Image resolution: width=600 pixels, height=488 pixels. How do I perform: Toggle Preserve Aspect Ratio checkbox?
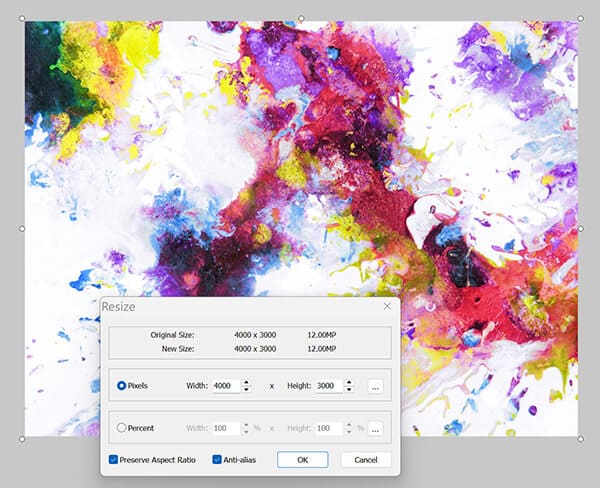tap(113, 459)
